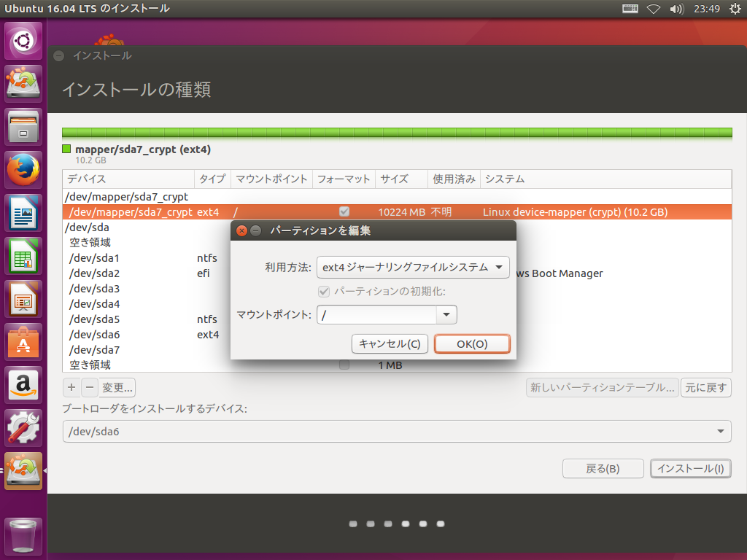Open System Settings wrench-and-gear icon
The width and height of the screenshot is (747, 560).
click(x=23, y=427)
